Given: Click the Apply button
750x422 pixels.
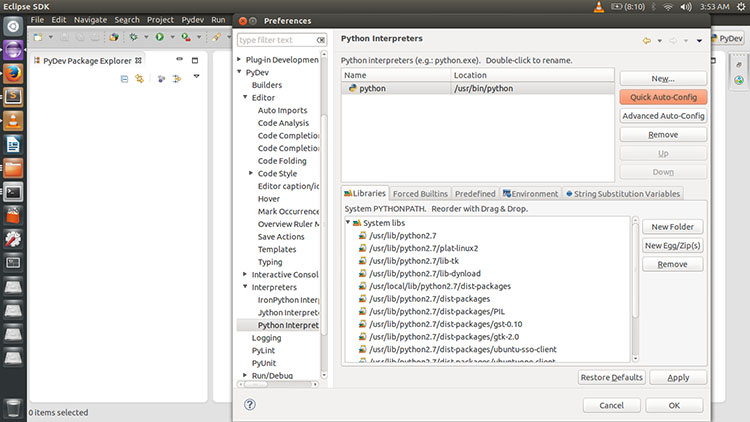Looking at the screenshot, I should 678,378.
